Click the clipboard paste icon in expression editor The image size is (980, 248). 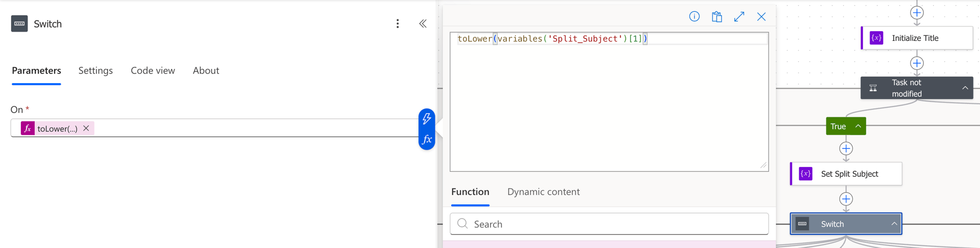point(717,16)
